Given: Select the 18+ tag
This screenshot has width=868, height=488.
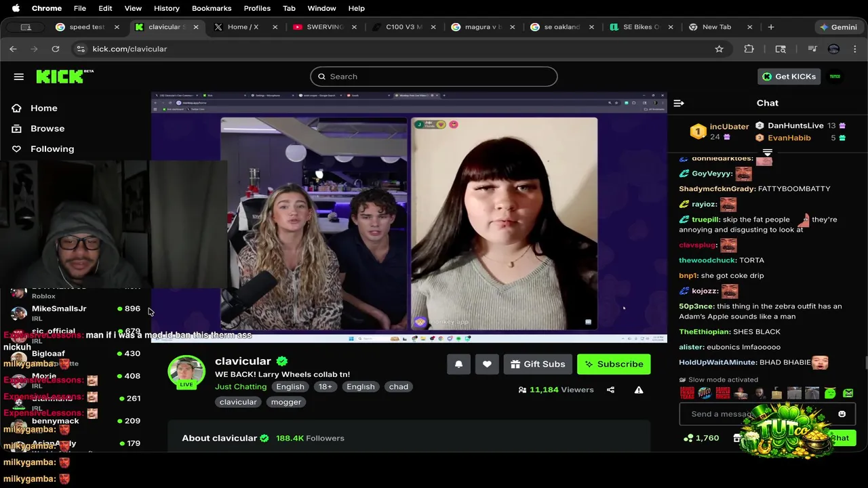Looking at the screenshot, I should [x=325, y=387].
